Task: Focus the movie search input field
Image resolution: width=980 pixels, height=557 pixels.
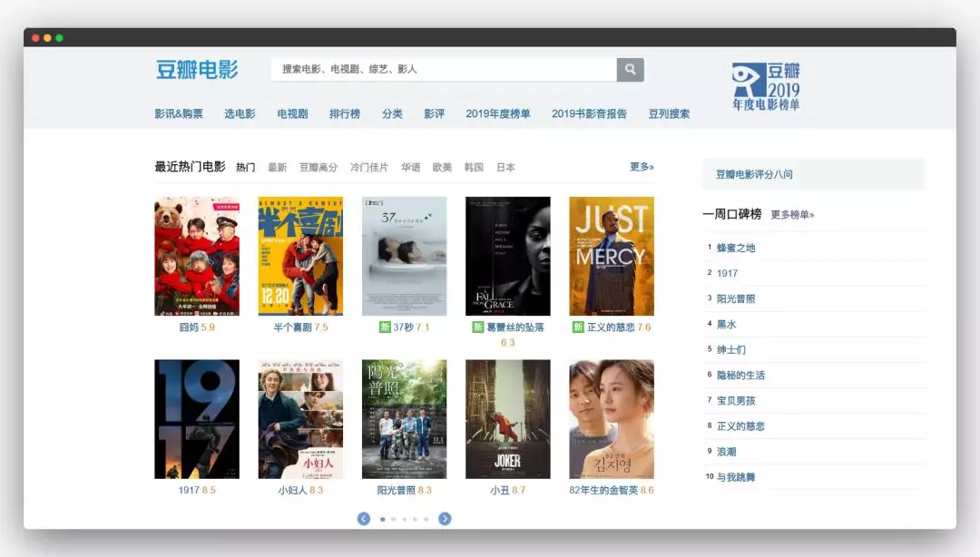Action: [444, 69]
